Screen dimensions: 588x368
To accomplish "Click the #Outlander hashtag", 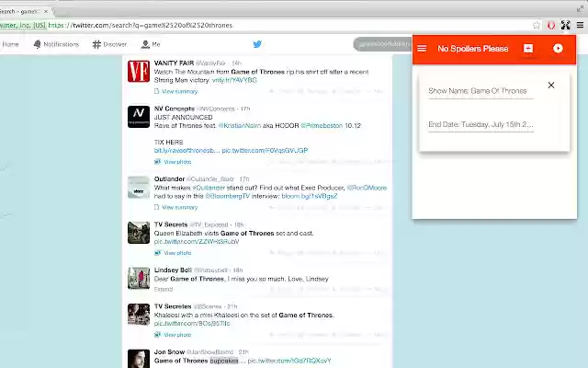I will [x=209, y=188].
